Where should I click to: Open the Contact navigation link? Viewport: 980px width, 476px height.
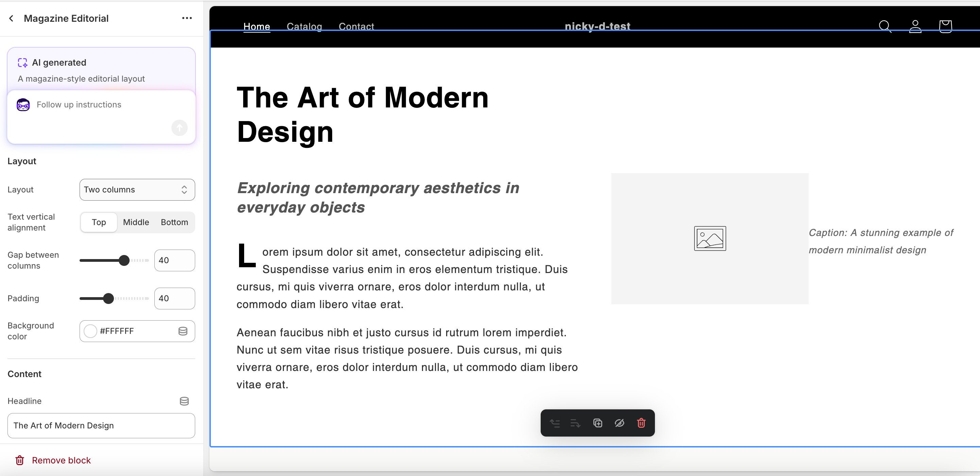(356, 26)
